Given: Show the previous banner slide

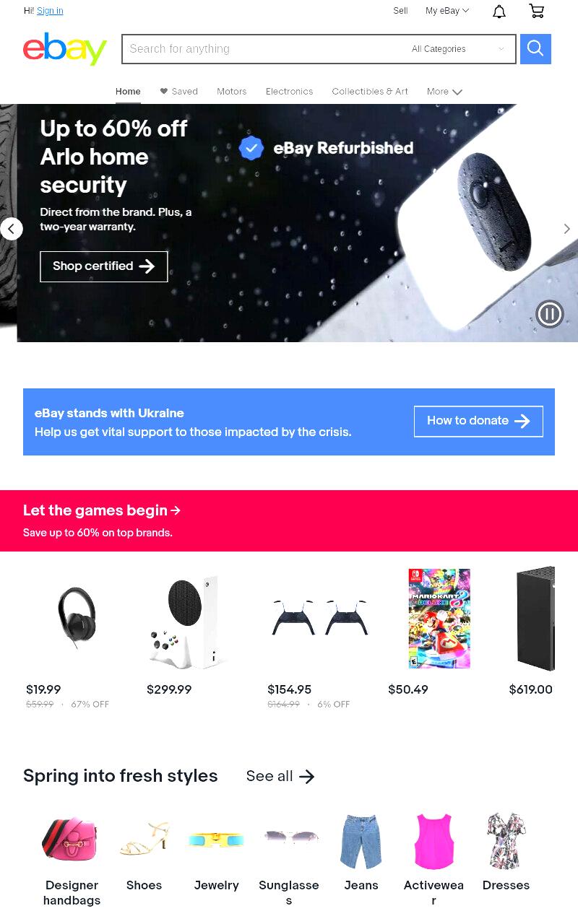Looking at the screenshot, I should [12, 229].
